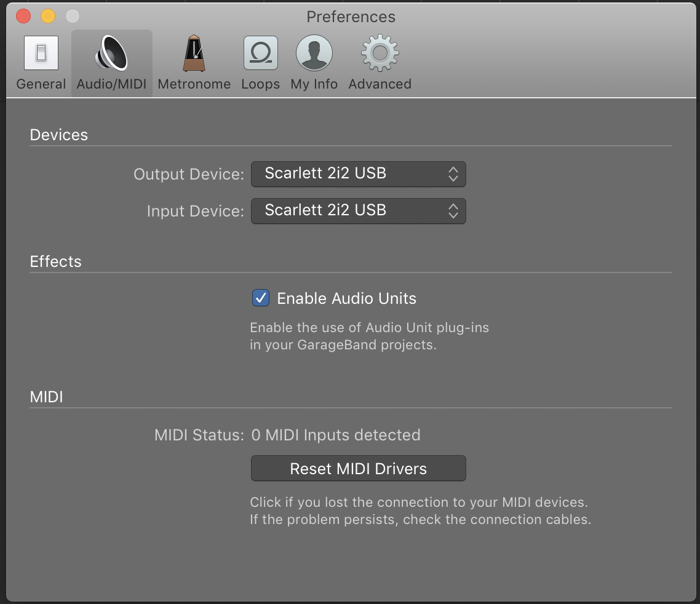Open the Output Device dropdown

[358, 174]
